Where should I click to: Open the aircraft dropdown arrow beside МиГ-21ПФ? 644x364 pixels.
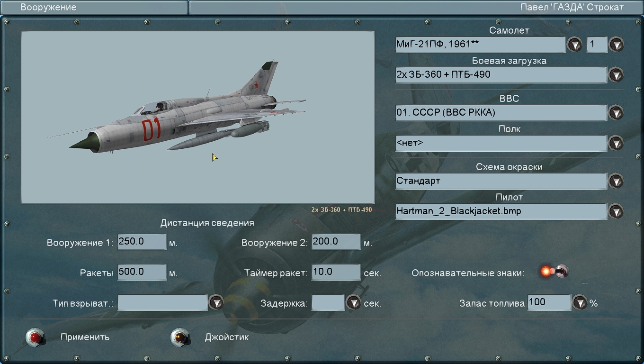click(x=575, y=45)
